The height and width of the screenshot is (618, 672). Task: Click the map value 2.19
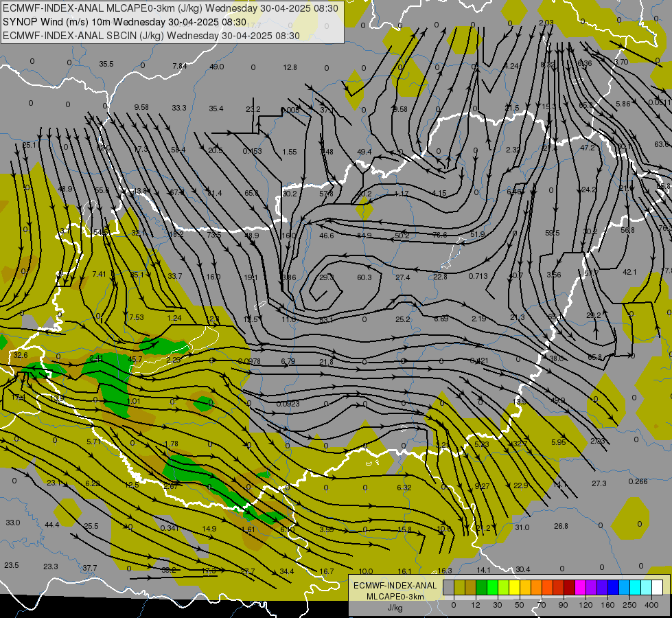pyautogui.click(x=478, y=319)
